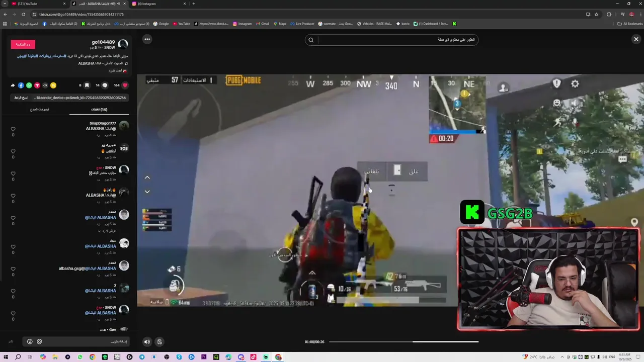This screenshot has width=644, height=362.
Task: Open the tab search dropdown
Action: (4, 4)
